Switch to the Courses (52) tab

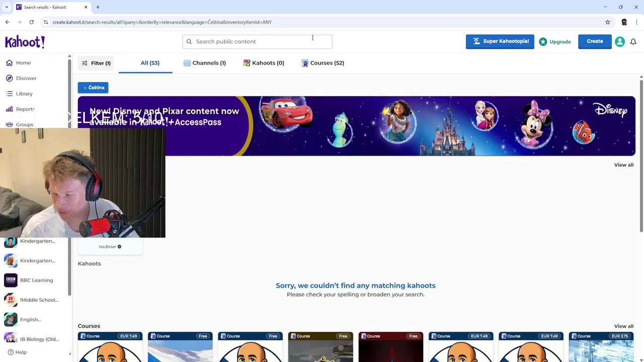(x=323, y=63)
